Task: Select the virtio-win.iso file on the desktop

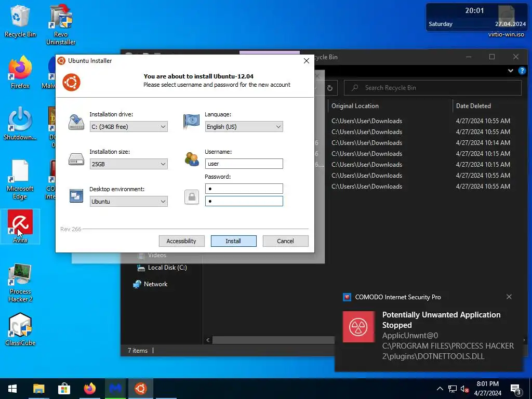Action: (506, 21)
